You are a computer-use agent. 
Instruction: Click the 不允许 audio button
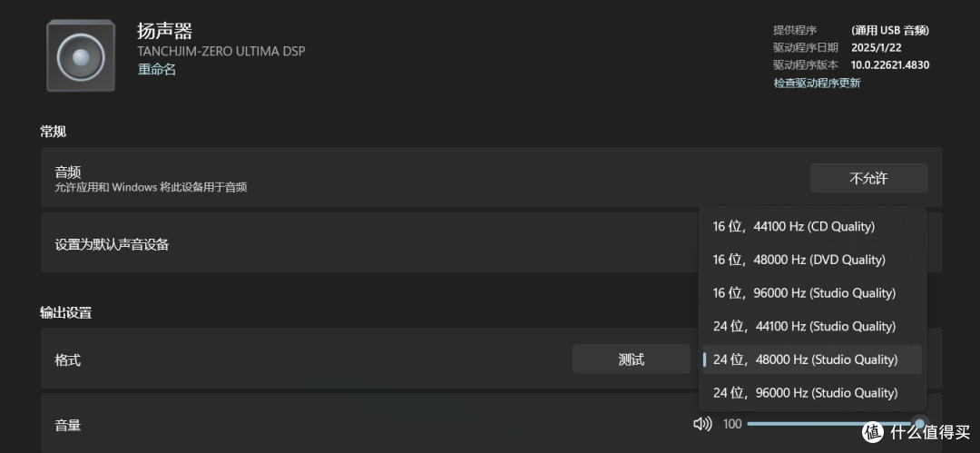(x=868, y=178)
